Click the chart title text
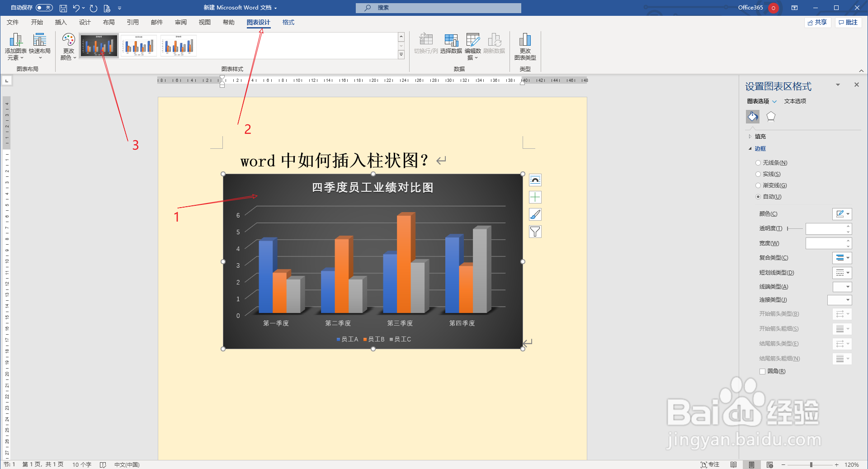The height and width of the screenshot is (469, 868). click(373, 188)
